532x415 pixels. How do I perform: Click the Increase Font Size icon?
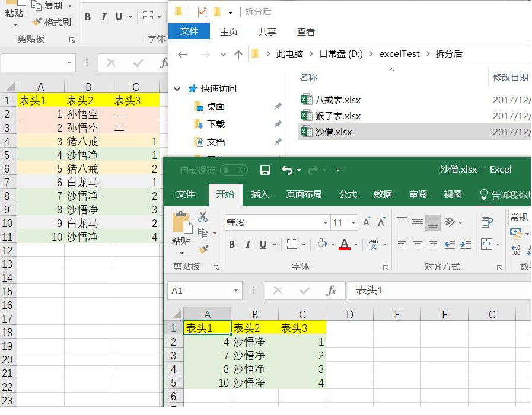367,222
